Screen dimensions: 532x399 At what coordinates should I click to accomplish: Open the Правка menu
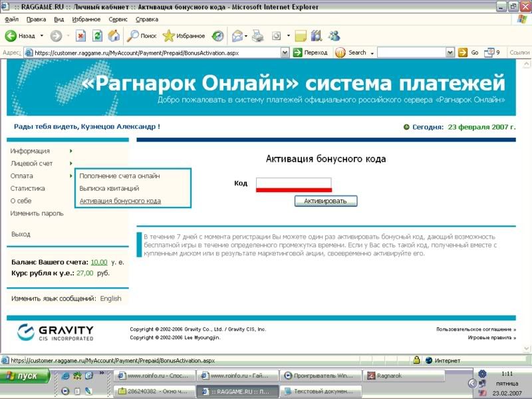pyautogui.click(x=36, y=19)
